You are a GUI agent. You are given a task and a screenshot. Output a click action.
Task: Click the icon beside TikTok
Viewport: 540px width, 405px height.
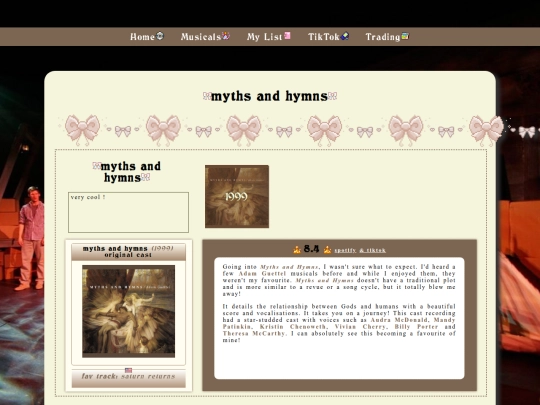tap(345, 35)
